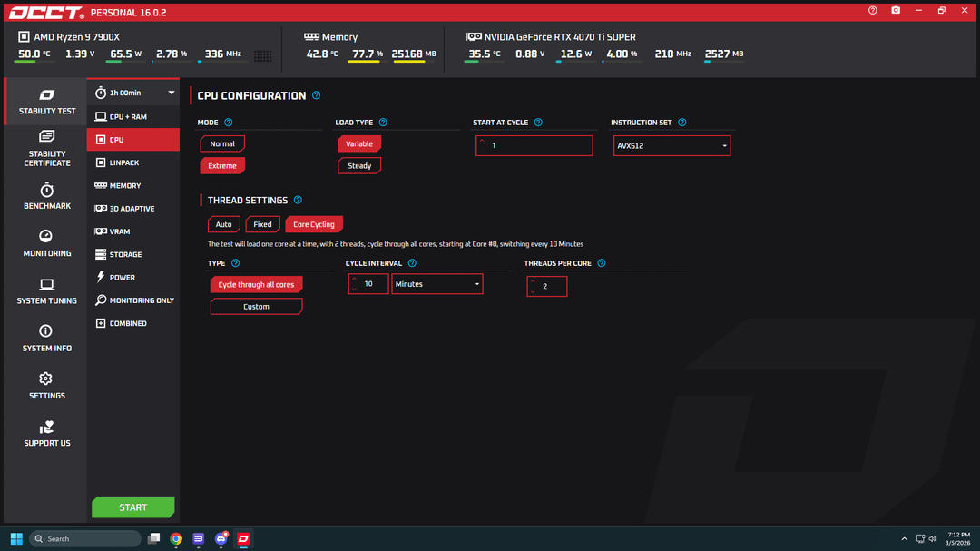This screenshot has height=551, width=980.
Task: Open Monitoring from the left sidebar
Action: pos(47,243)
